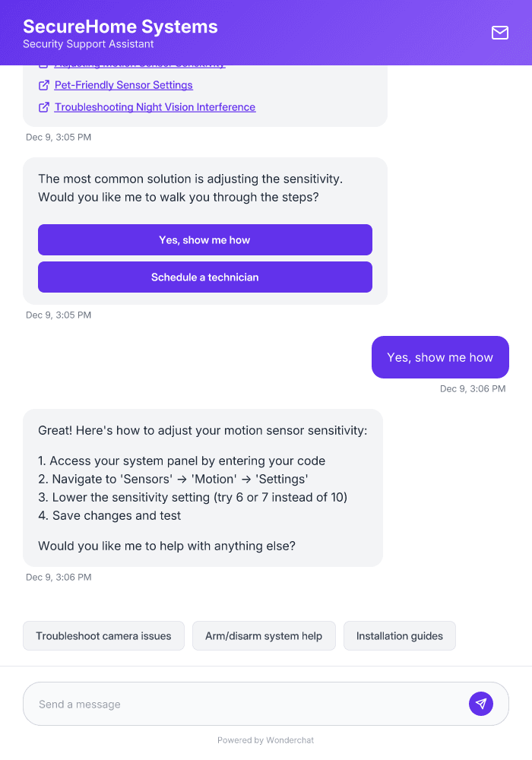Open the Adjusting Motion Sensor Sensitivity article
Screen dimensions: 532x760
(x=139, y=63)
